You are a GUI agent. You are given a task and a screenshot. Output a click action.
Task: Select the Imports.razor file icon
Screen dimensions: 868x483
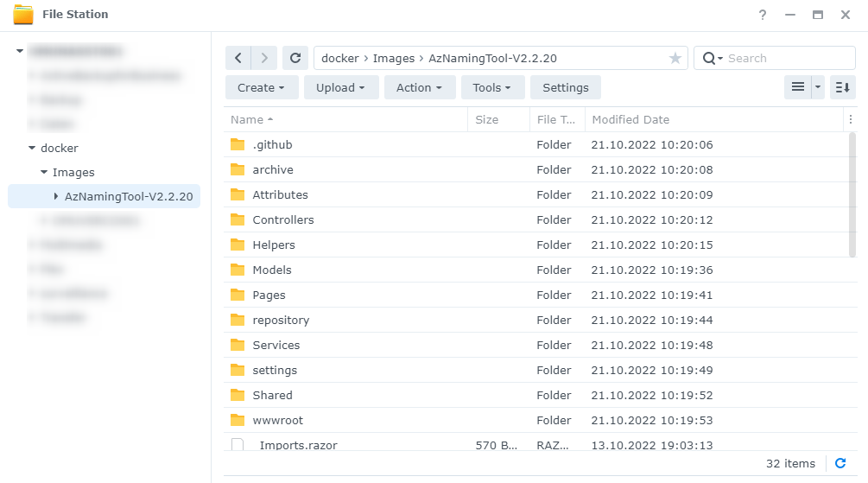click(238, 444)
